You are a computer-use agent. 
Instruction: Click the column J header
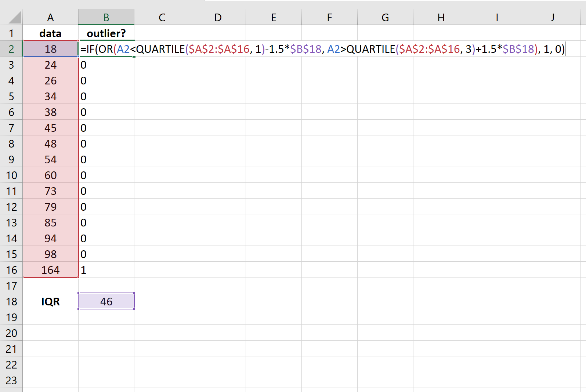click(x=552, y=17)
